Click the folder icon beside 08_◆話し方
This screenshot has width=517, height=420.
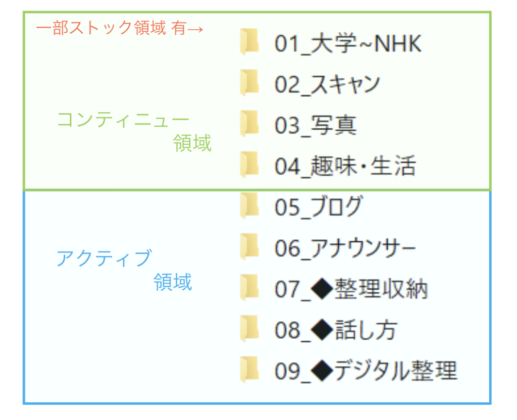[249, 328]
